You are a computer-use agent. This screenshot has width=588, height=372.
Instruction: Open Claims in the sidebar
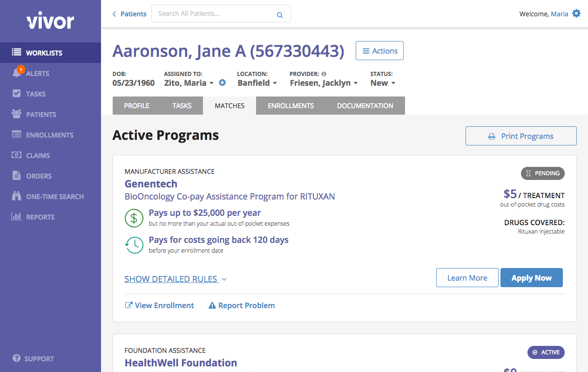(x=50, y=155)
